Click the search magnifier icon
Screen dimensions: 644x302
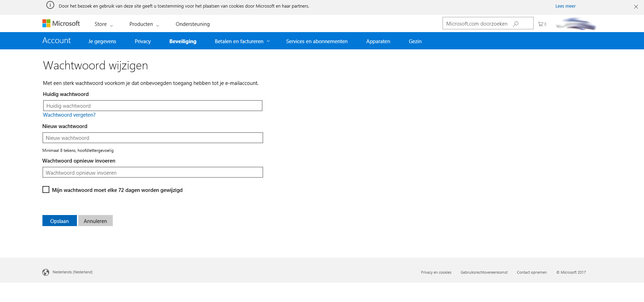516,24
